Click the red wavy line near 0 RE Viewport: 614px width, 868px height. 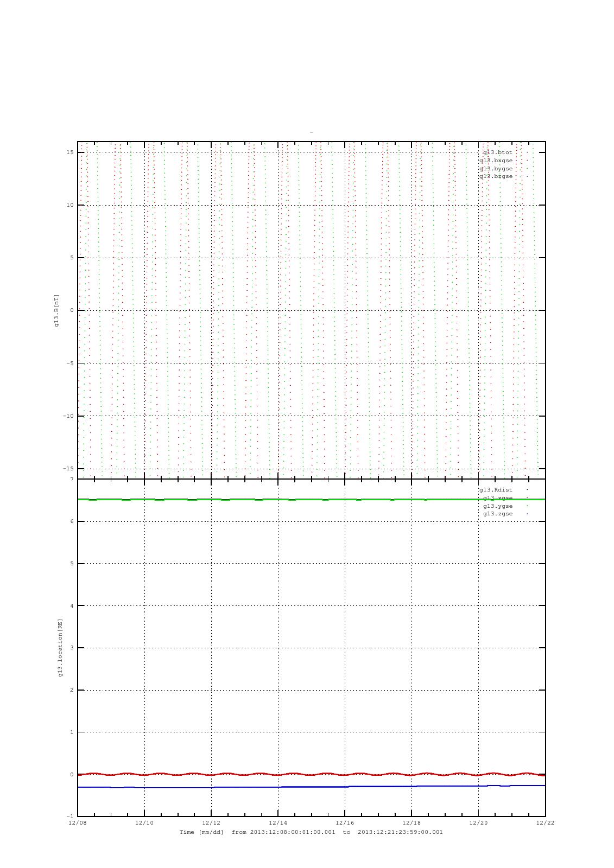(x=312, y=774)
